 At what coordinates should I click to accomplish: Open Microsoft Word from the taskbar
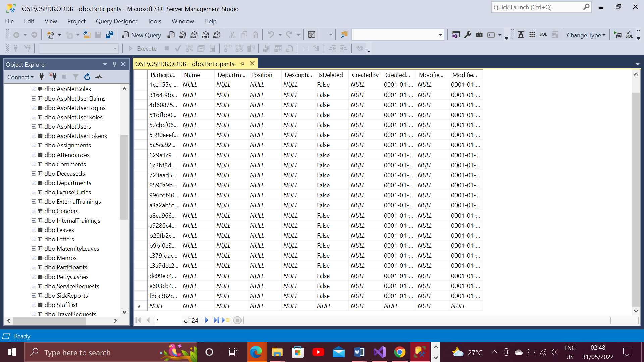coord(359,352)
